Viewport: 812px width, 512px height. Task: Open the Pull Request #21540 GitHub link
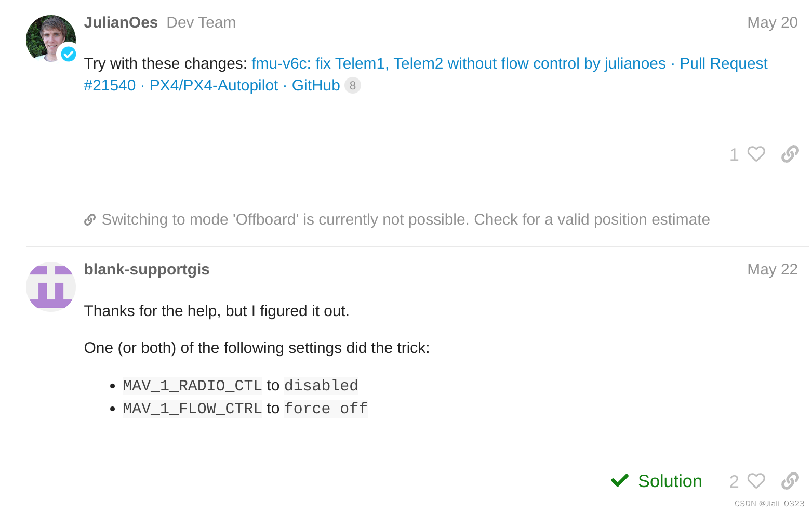[x=724, y=63]
